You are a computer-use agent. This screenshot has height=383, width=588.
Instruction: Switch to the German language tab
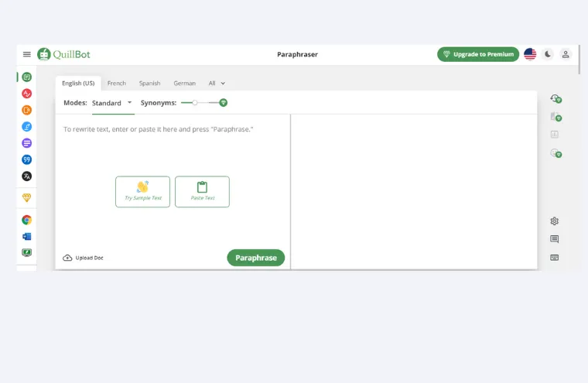point(184,84)
